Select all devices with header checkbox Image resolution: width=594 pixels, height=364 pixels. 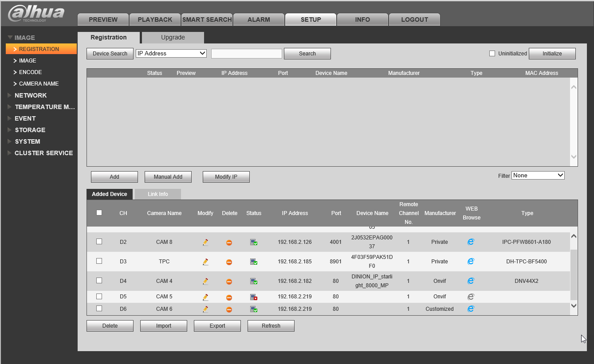[99, 213]
